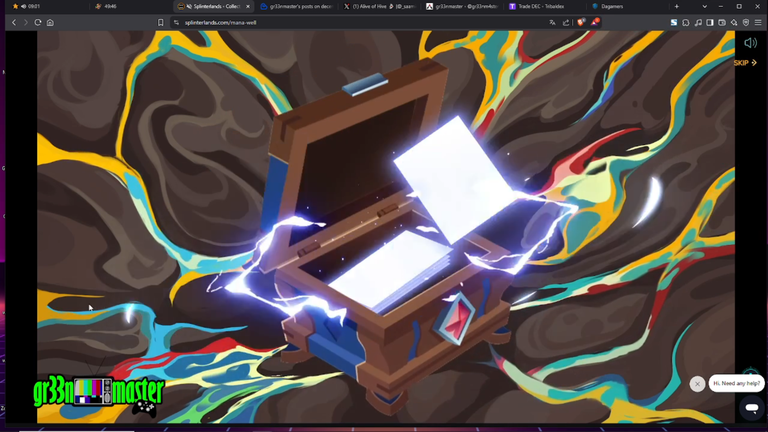The image size is (768, 432).
Task: Open the Leo AI sparkle icon
Action: pos(734,23)
